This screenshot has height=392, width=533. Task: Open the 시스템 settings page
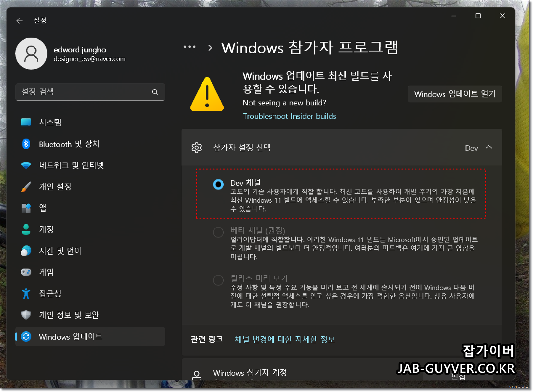[90, 122]
